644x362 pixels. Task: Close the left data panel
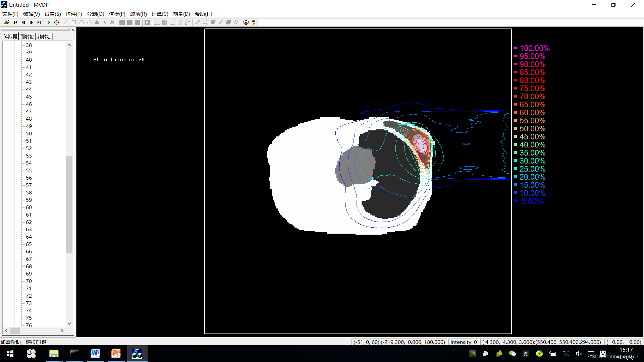tap(73, 30)
